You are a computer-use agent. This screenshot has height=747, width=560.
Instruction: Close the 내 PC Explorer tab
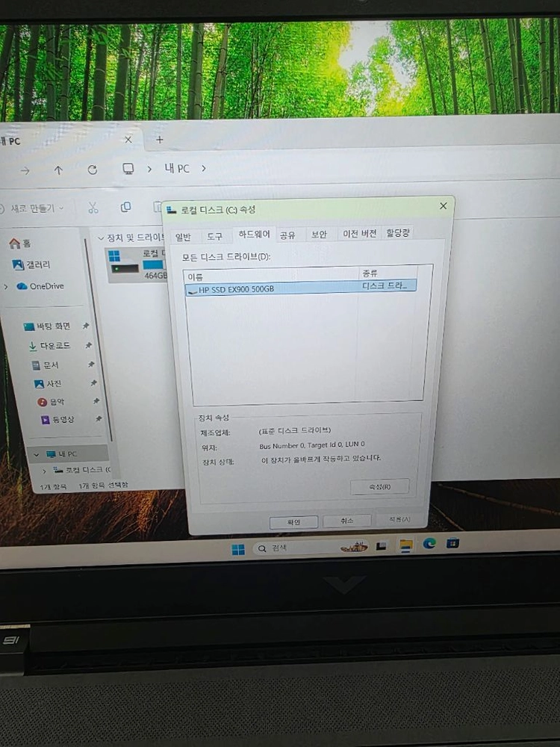pos(128,140)
